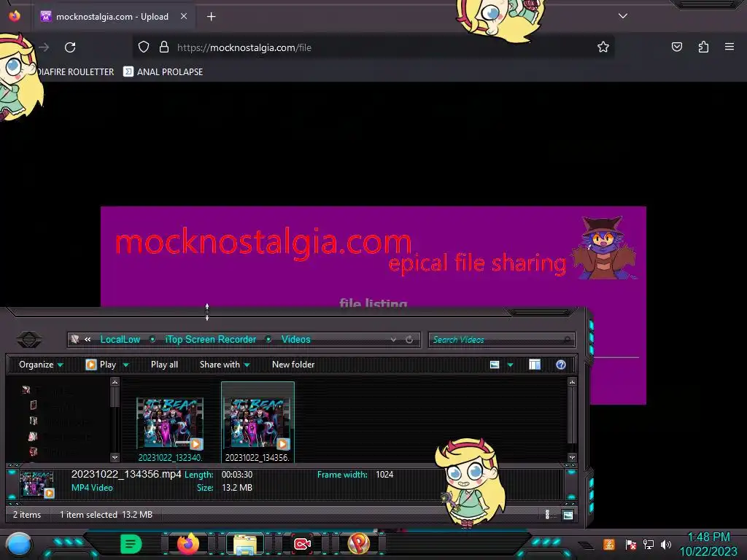
Task: Expand the view options dropdown arrow
Action: coord(510,365)
